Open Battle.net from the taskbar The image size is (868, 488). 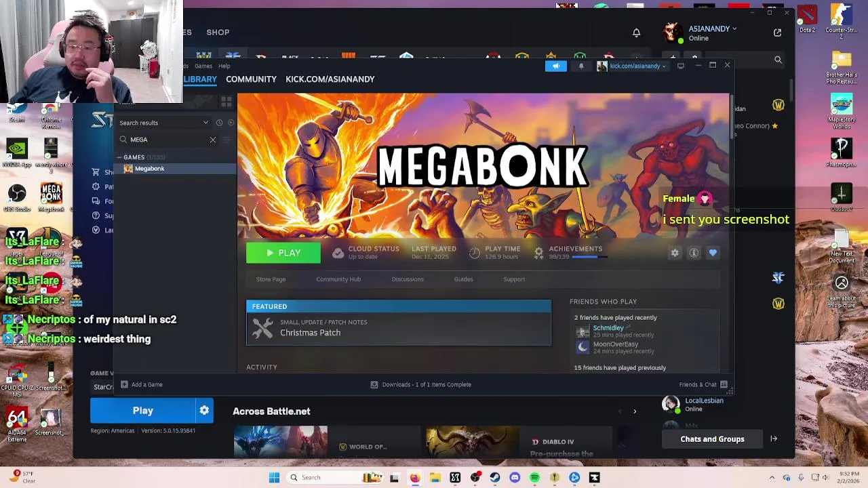[x=574, y=478]
